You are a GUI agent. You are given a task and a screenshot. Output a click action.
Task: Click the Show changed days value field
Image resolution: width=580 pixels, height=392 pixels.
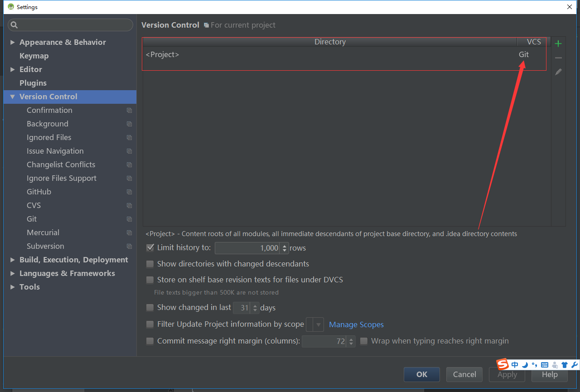242,308
